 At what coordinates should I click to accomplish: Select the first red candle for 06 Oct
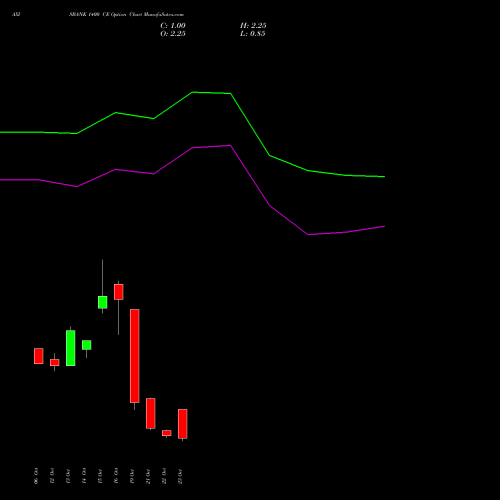tap(39, 356)
